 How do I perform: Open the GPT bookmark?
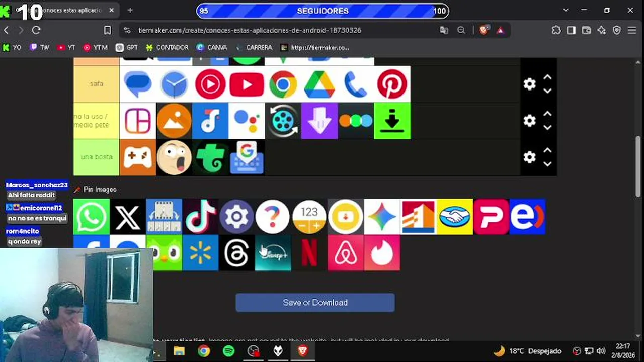[x=127, y=48]
